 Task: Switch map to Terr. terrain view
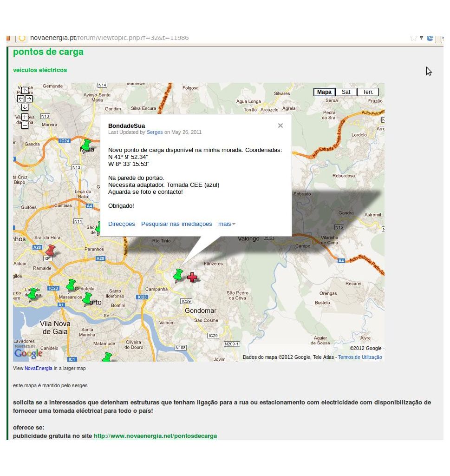(368, 92)
